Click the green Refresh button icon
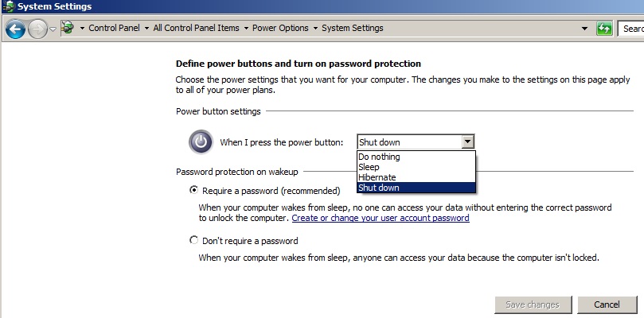 point(604,29)
